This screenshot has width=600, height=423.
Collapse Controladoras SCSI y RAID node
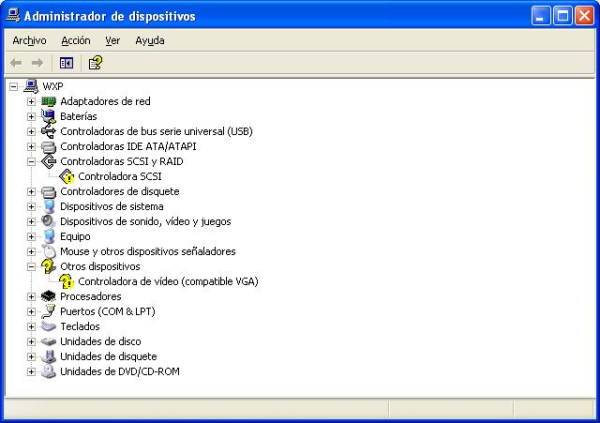(31, 162)
